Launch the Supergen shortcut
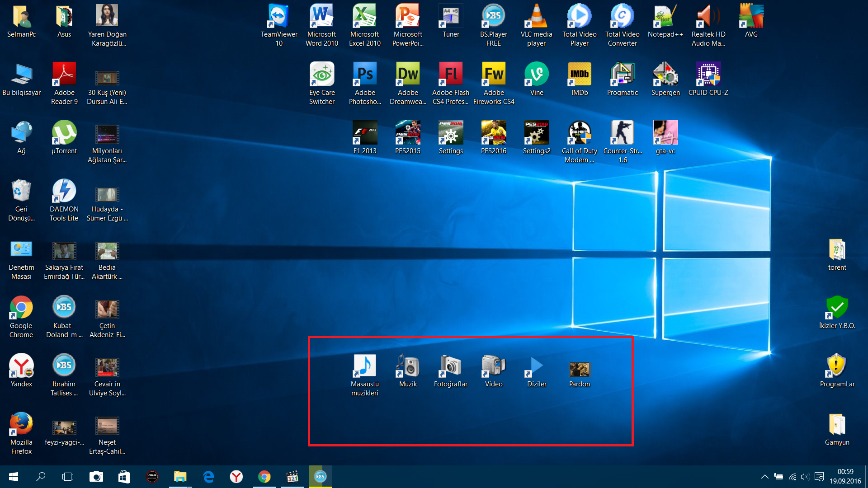 pyautogui.click(x=665, y=79)
